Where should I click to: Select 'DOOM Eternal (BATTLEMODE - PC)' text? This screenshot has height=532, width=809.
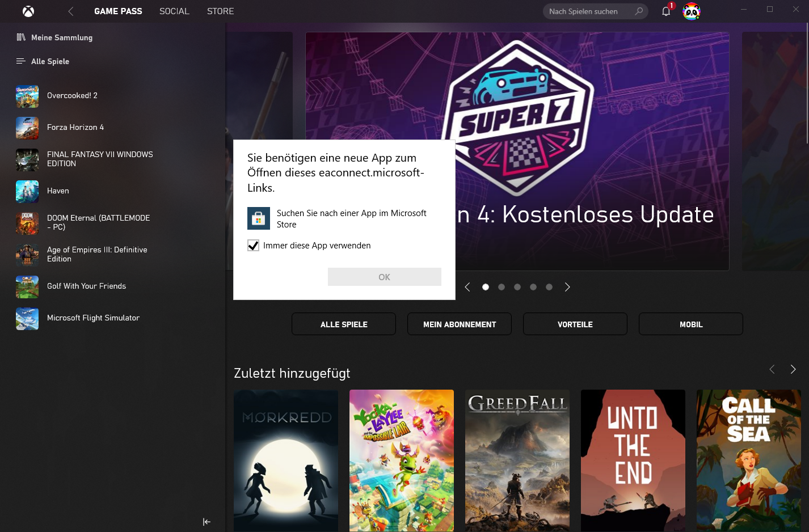point(99,222)
